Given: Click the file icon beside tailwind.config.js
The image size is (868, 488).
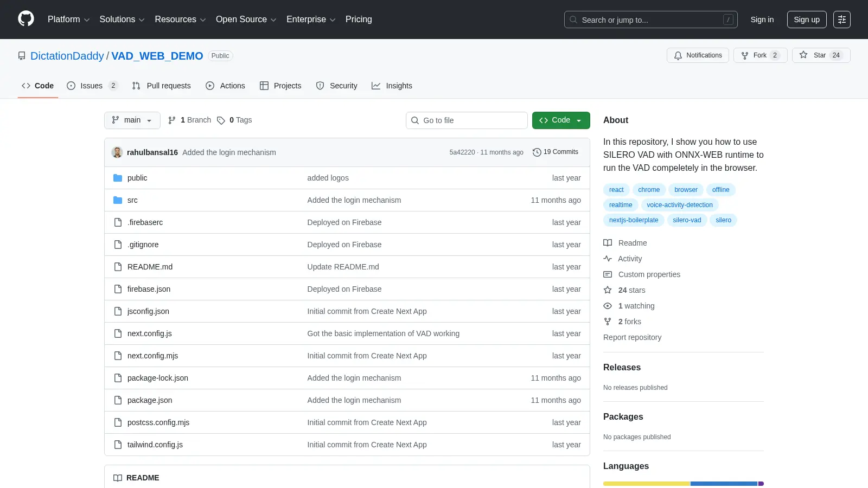Looking at the screenshot, I should pos(118,445).
